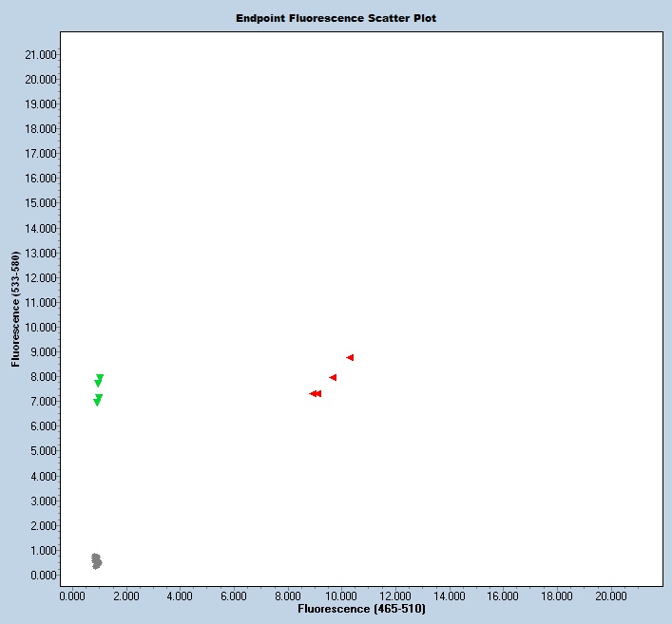The height and width of the screenshot is (624, 672).
Task: Click the lowest green triangle data point
Action: pos(97,403)
